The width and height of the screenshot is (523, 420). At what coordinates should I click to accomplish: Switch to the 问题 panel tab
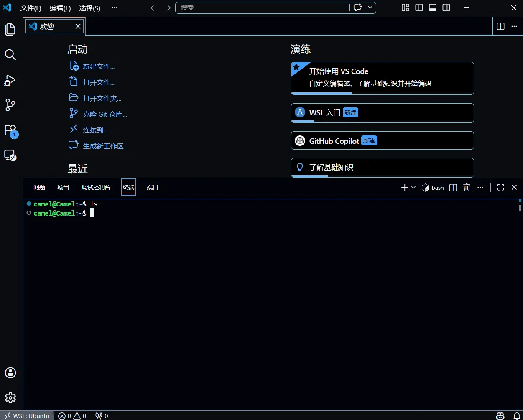(x=39, y=187)
